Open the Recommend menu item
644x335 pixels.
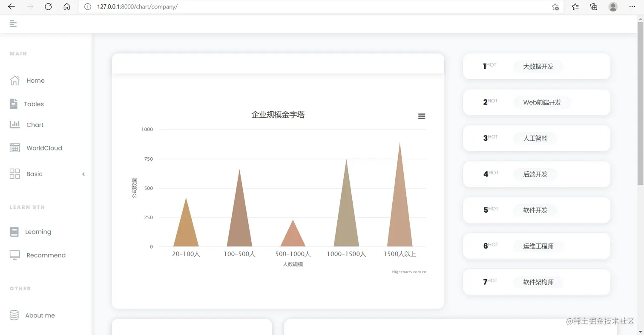coord(46,255)
